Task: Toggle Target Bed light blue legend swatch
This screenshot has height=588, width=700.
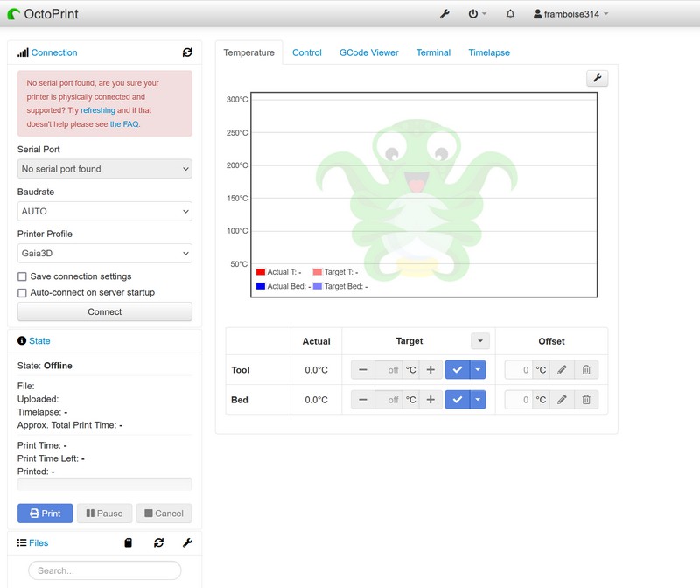Action: tap(318, 286)
